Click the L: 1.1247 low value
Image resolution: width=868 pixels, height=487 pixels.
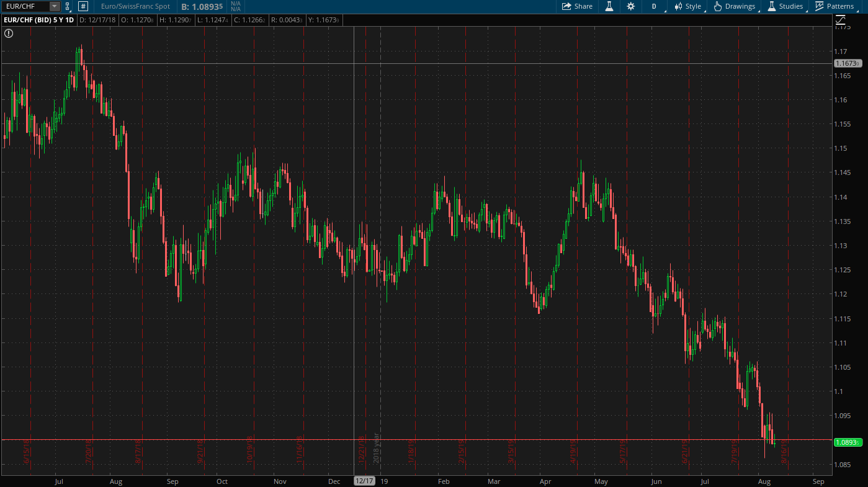point(213,20)
